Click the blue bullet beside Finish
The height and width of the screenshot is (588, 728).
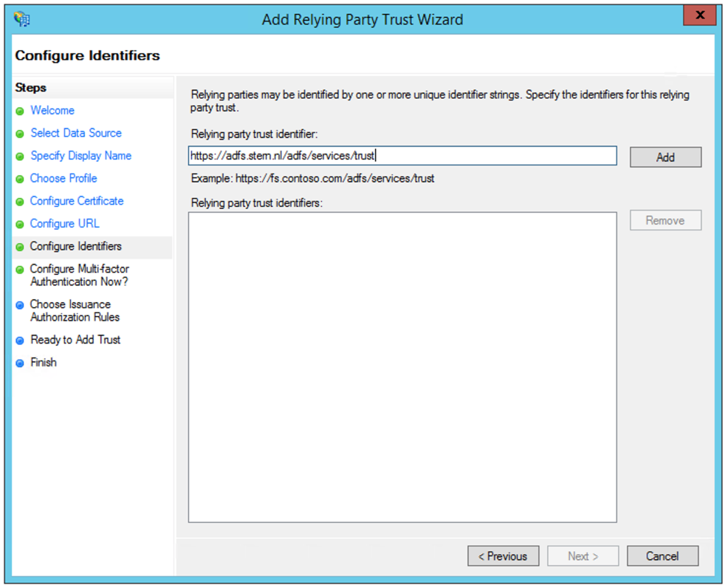pos(19,363)
